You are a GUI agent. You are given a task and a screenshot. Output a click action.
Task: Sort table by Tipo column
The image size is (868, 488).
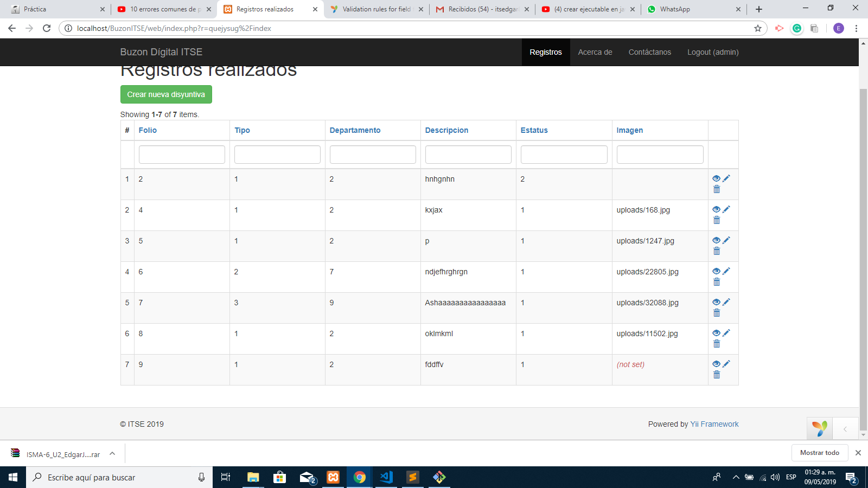click(x=242, y=130)
